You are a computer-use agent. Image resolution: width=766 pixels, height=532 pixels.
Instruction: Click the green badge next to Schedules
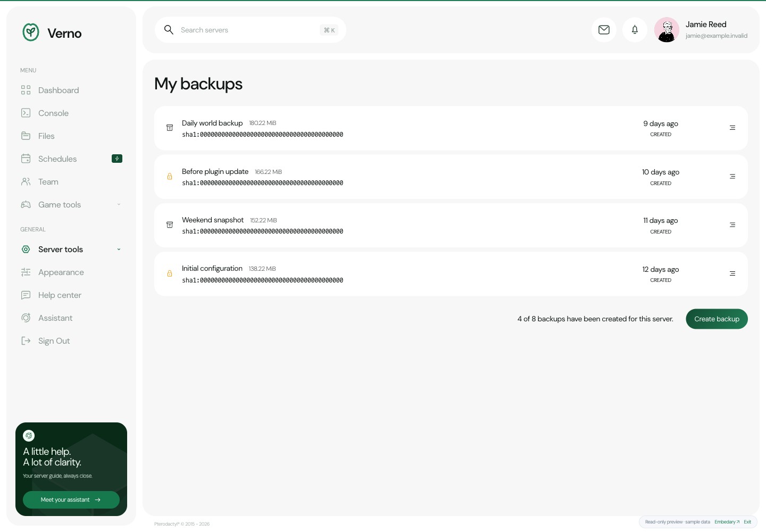(117, 159)
